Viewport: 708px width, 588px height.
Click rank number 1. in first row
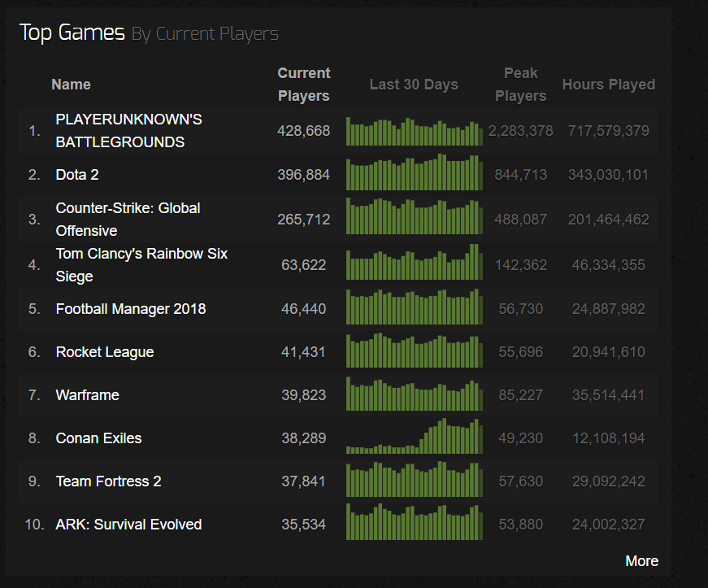tap(34, 131)
